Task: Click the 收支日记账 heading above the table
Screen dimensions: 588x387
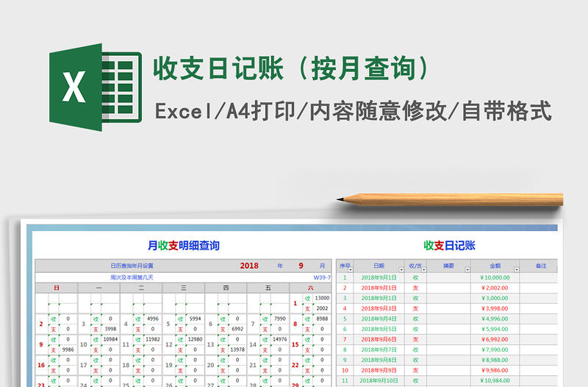Action: [449, 246]
